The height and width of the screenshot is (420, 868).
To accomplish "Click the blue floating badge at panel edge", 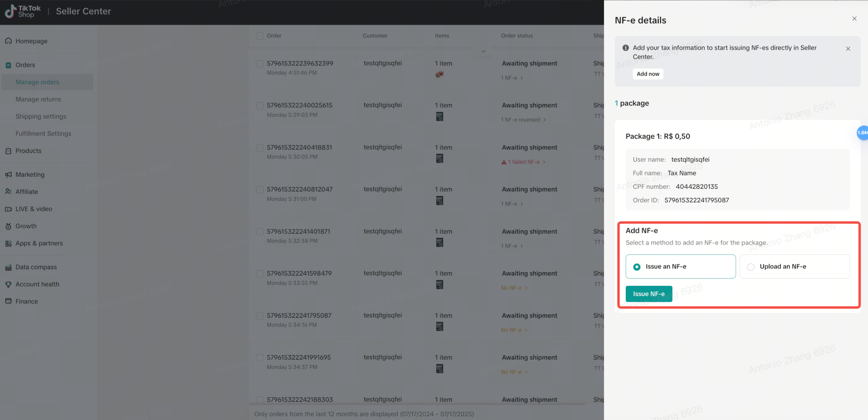I will (x=862, y=133).
